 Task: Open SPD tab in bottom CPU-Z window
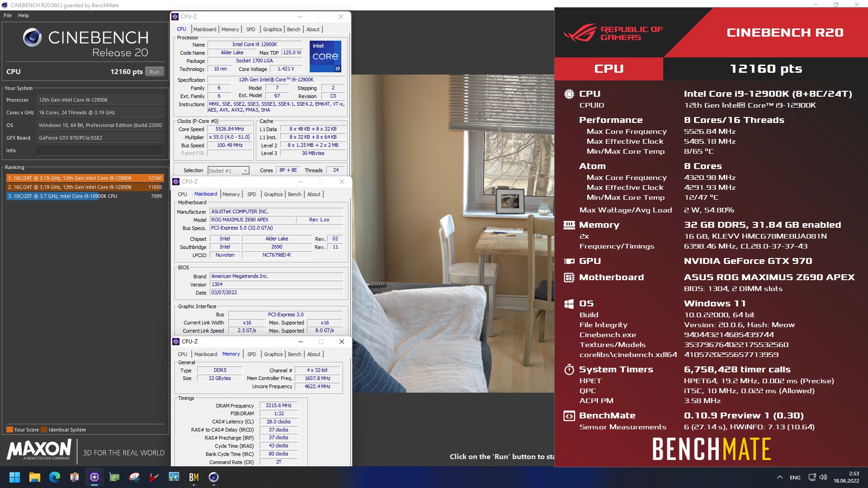point(251,354)
